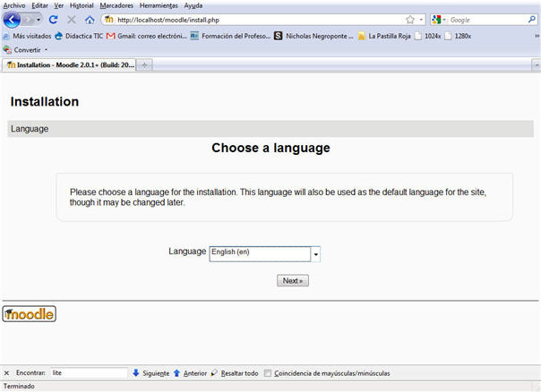The width and height of the screenshot is (541, 392).
Task: Open a new tab with the plus button
Action: click(145, 65)
